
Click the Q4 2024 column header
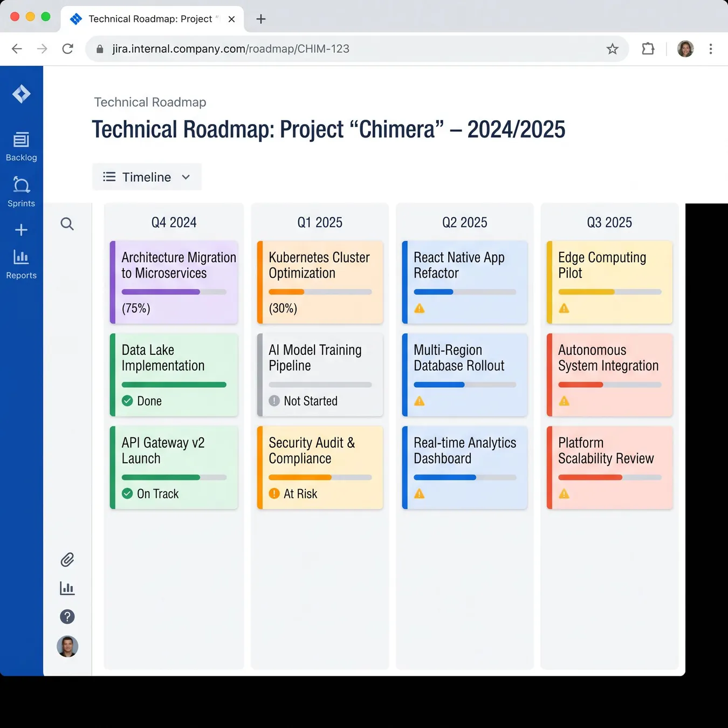(x=174, y=222)
